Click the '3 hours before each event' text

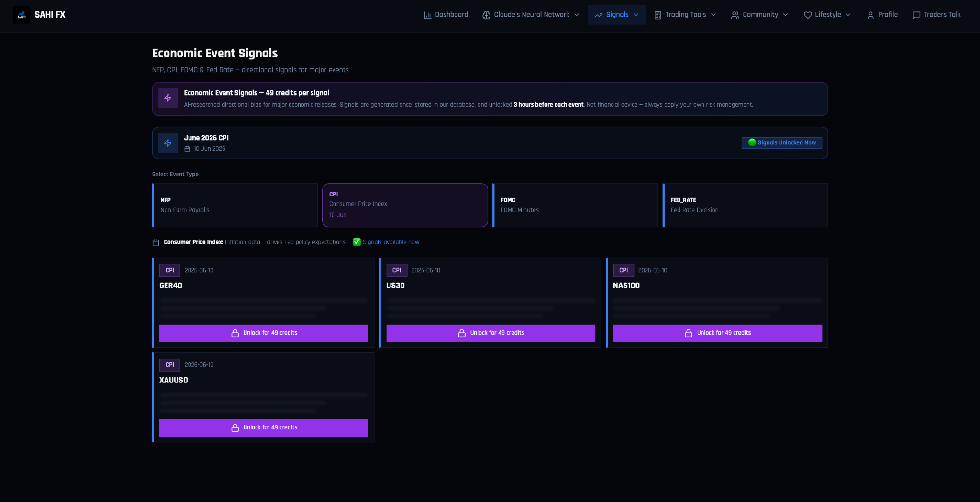point(548,105)
